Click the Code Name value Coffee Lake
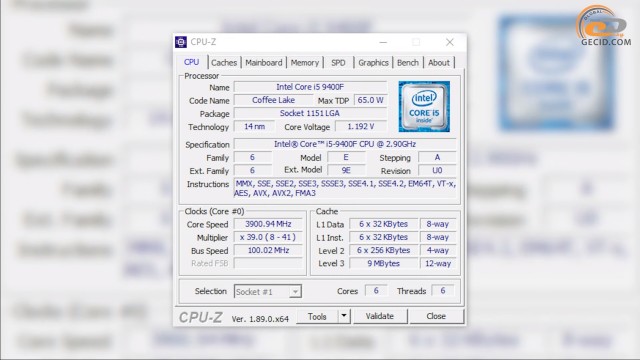This screenshot has width=640, height=360. (x=273, y=100)
